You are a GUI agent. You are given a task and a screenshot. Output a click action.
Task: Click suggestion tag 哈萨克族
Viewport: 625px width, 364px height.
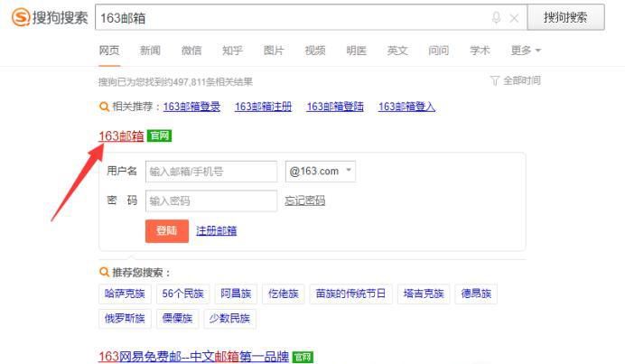point(125,294)
